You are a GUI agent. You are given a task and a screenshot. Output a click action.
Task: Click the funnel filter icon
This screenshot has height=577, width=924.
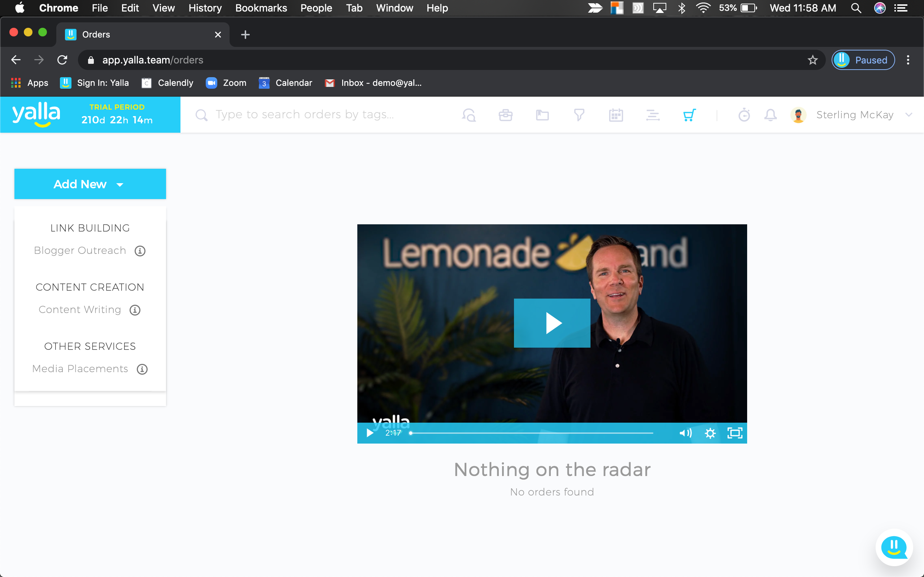(579, 115)
